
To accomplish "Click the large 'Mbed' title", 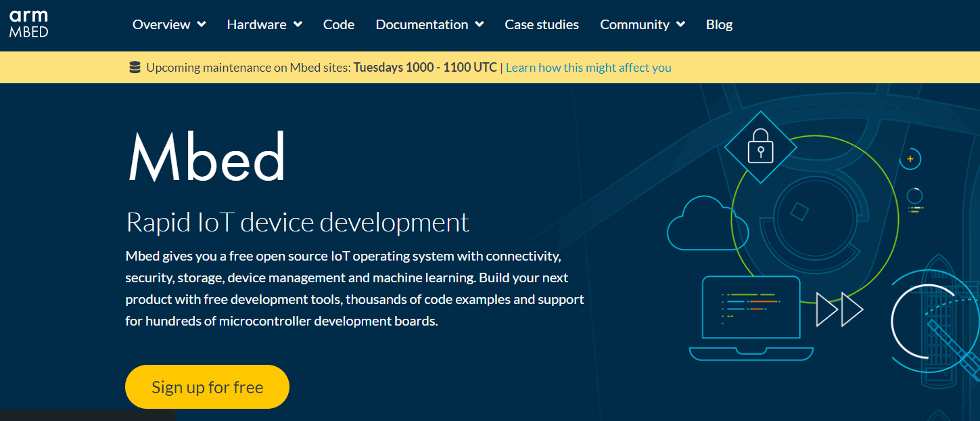I will coord(207,157).
